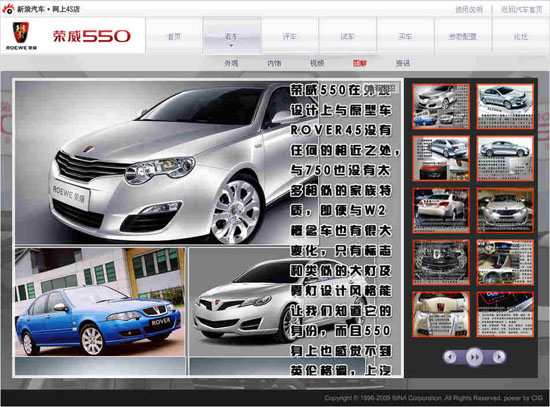Viewport: 550px width, 407px height.
Task: Open the 内饰 submenu item
Action: [274, 63]
